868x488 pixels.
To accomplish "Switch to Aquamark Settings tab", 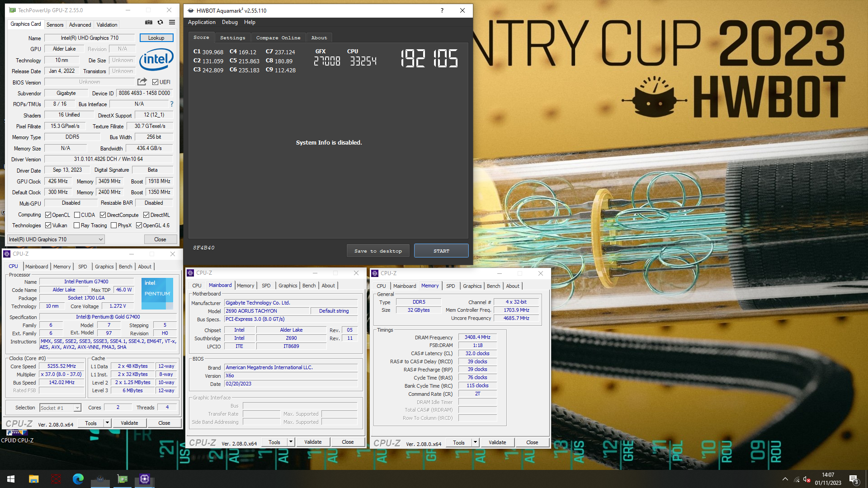I will pyautogui.click(x=232, y=38).
